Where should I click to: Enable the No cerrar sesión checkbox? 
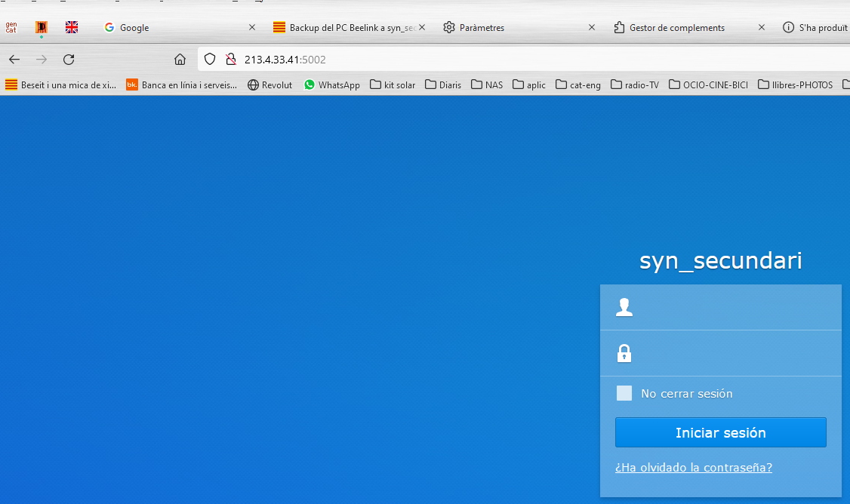624,393
